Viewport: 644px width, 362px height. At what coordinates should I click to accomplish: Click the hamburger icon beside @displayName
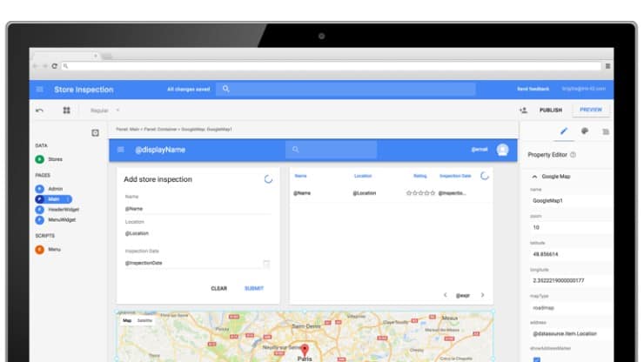click(120, 150)
